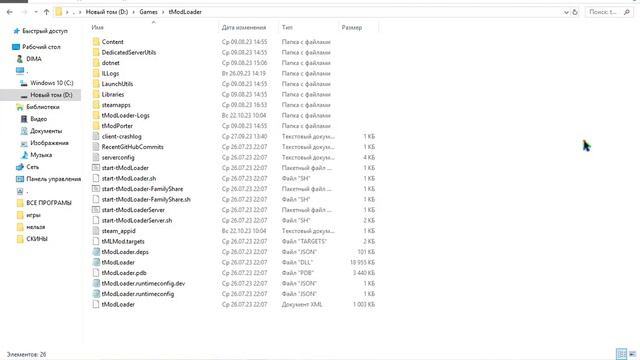The image size is (640, 360).
Task: Select start-tModLoader.sh file icon
Action: pos(96,178)
